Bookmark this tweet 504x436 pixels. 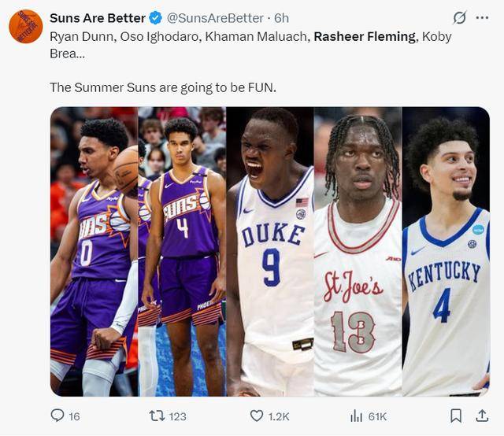pos(456,416)
